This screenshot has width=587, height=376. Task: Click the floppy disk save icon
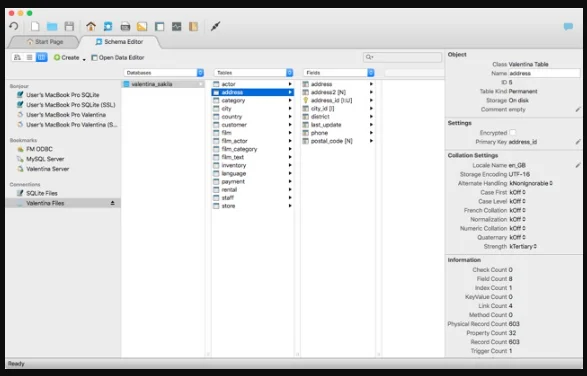(69, 26)
